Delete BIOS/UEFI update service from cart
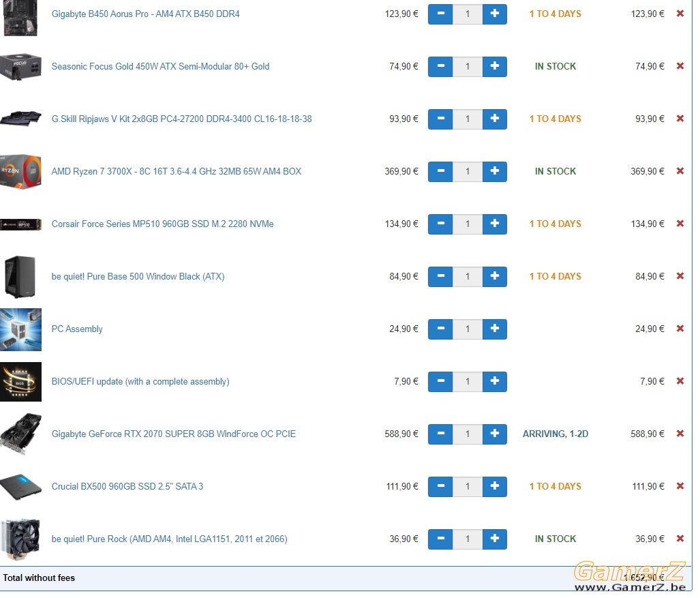700x598 pixels. [x=680, y=381]
